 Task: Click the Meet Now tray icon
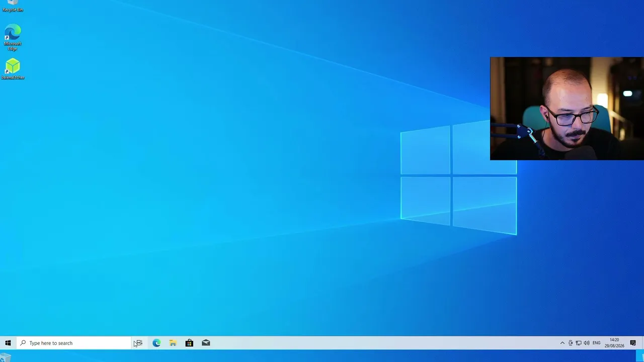pos(571,343)
